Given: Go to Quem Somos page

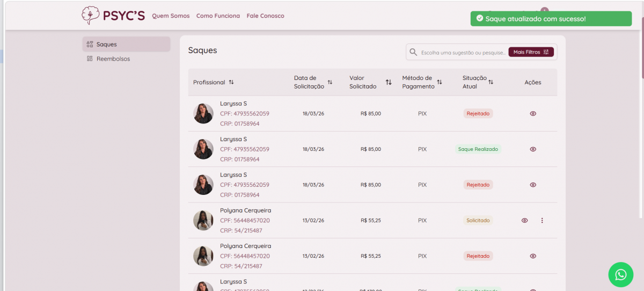Looking at the screenshot, I should pyautogui.click(x=171, y=16).
